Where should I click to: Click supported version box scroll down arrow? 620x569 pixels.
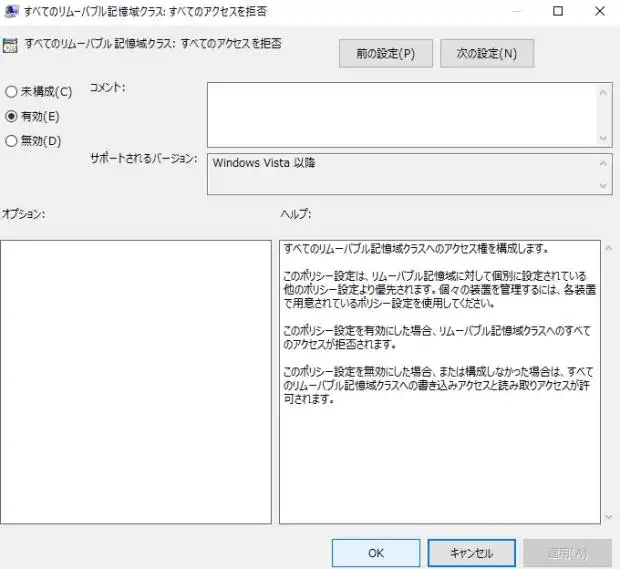point(603,185)
